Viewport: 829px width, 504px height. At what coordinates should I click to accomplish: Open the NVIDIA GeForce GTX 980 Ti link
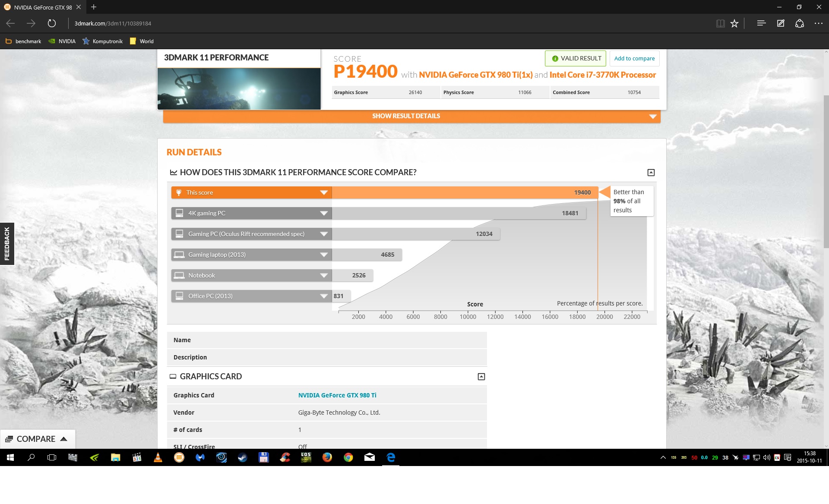click(x=337, y=395)
